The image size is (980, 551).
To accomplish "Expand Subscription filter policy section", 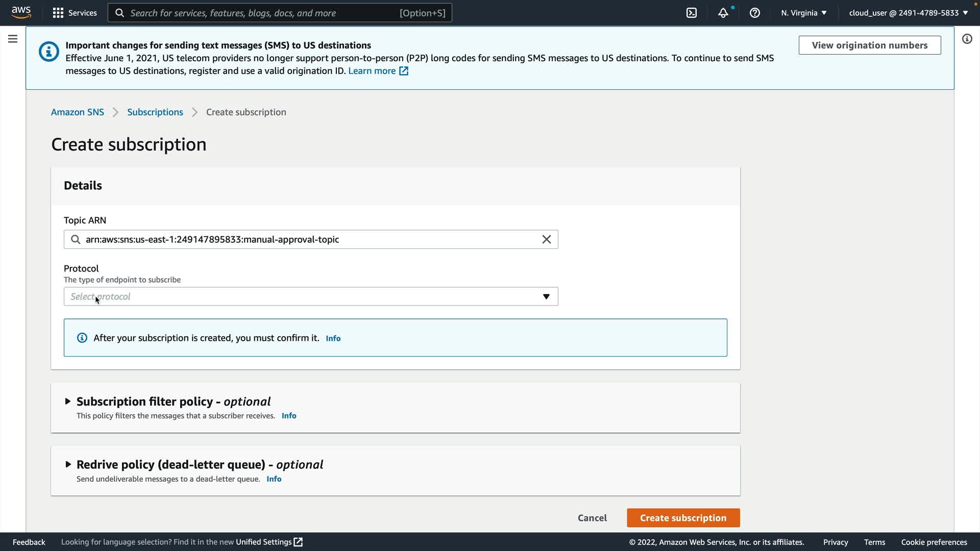I will click(68, 402).
